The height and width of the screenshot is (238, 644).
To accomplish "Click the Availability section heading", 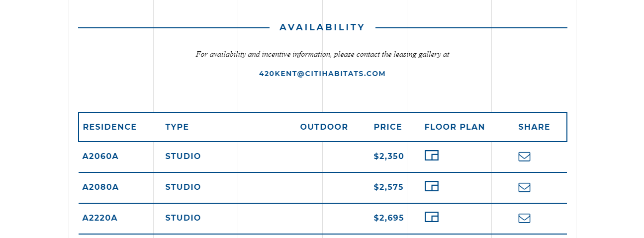I will click(322, 27).
